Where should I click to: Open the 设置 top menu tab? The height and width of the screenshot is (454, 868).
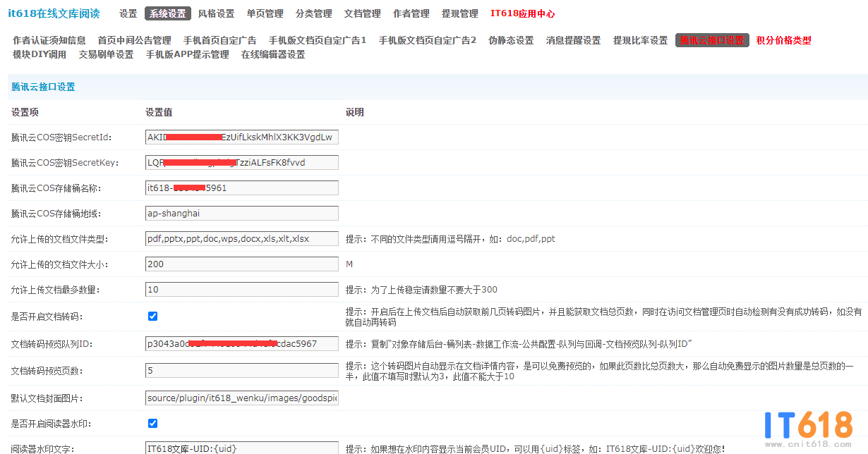tap(128, 13)
